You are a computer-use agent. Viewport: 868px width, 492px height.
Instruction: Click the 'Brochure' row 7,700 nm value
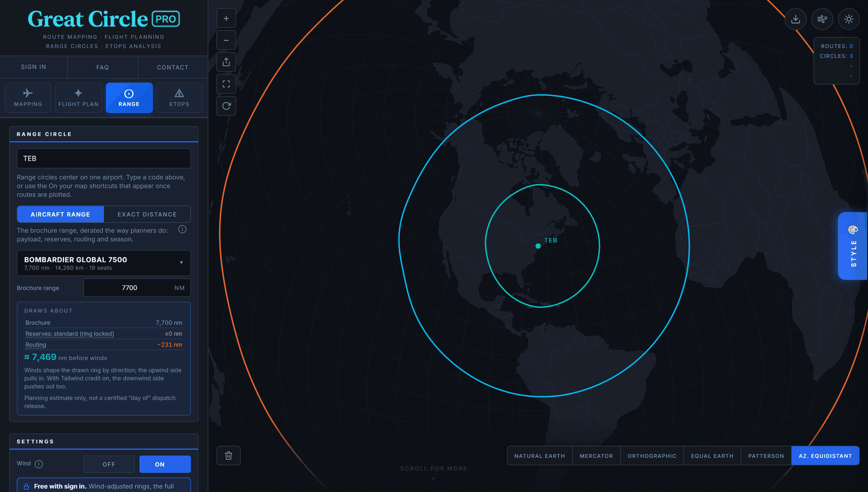click(x=169, y=323)
